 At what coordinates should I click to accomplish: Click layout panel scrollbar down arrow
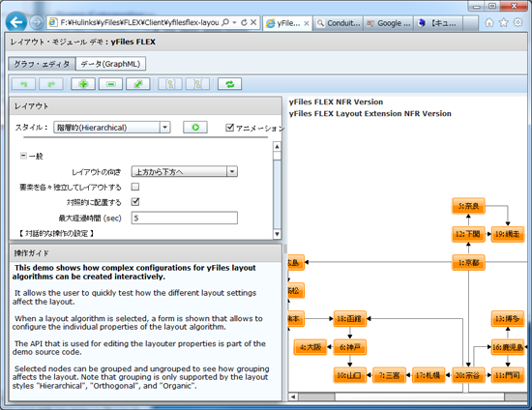(x=277, y=234)
